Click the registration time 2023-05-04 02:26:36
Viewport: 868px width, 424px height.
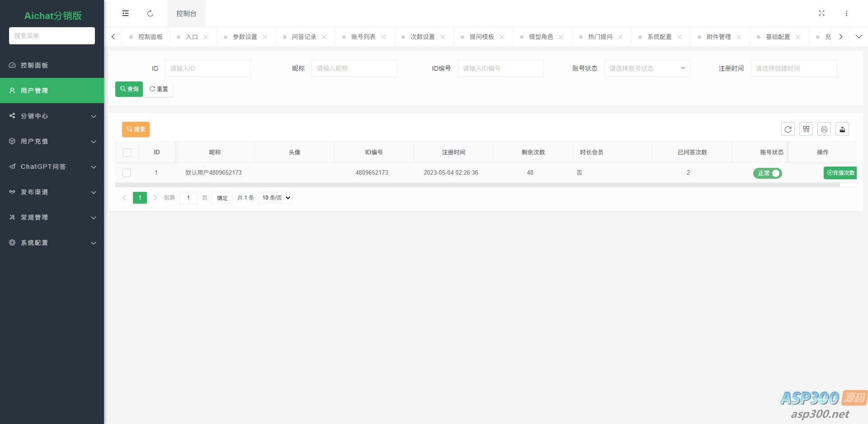(451, 173)
